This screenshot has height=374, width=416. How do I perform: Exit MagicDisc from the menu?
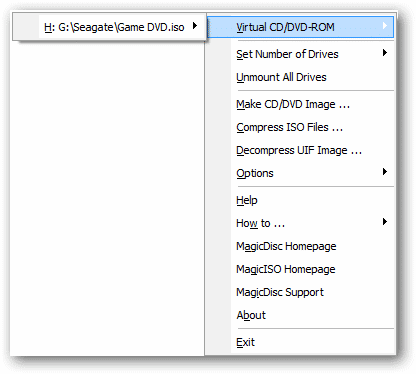[x=300, y=342]
